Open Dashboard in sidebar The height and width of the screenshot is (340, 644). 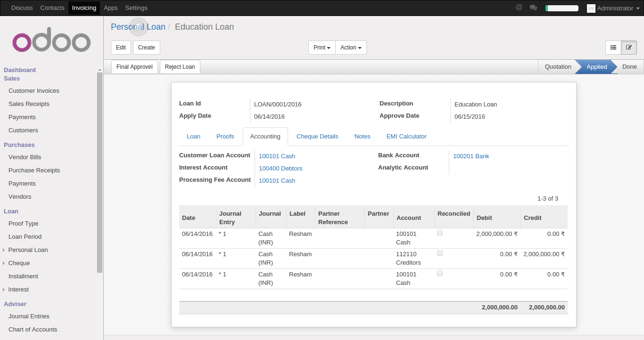[20, 70]
